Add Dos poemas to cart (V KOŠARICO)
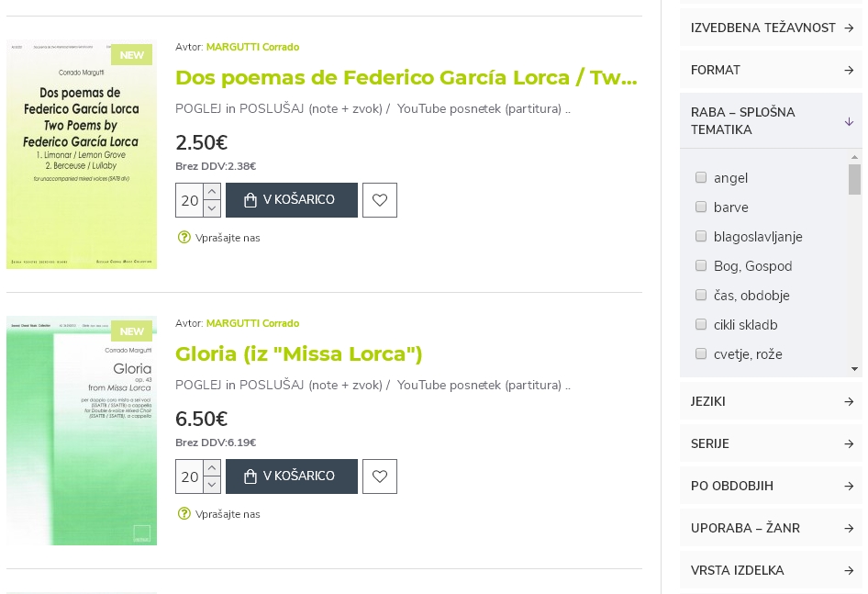Screen dimensions: 868x594 (292, 200)
